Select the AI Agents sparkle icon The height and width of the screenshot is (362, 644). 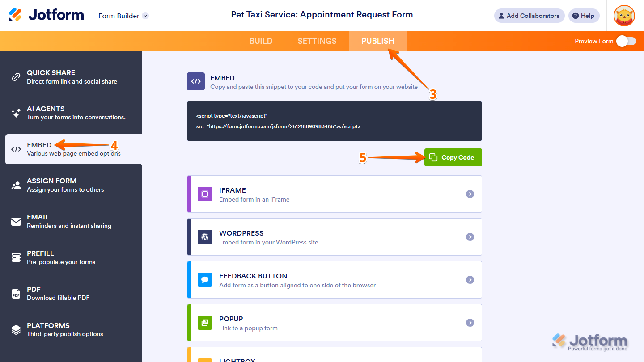pyautogui.click(x=16, y=113)
